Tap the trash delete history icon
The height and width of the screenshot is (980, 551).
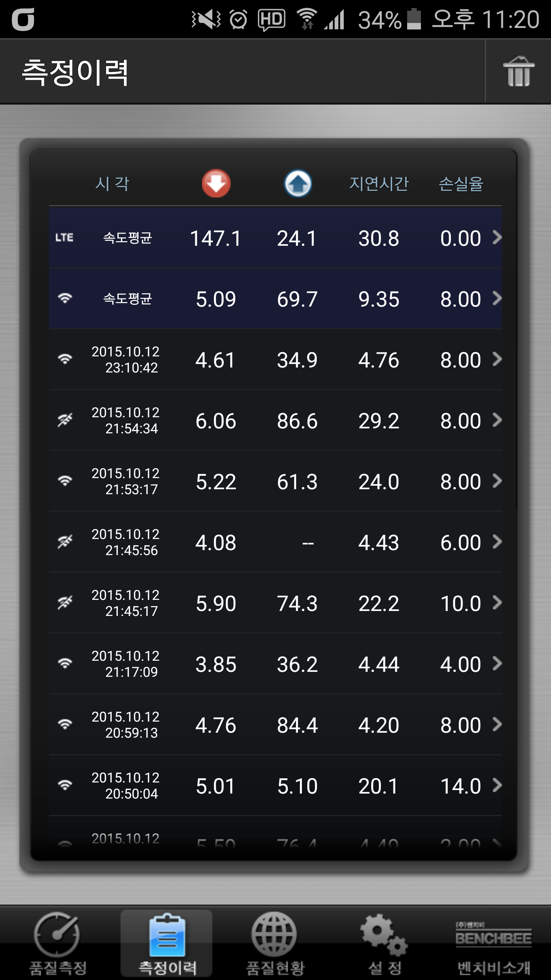[518, 72]
